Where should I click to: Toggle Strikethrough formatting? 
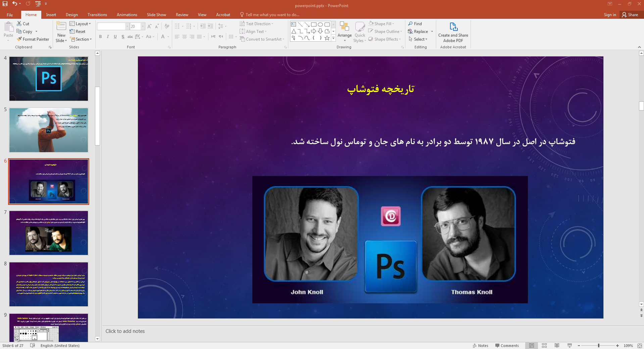[130, 37]
